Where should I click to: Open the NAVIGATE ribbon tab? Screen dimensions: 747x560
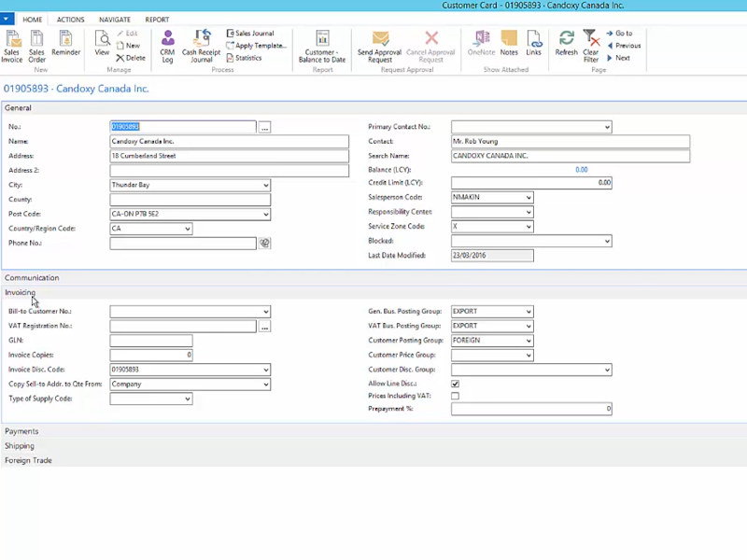tap(115, 20)
